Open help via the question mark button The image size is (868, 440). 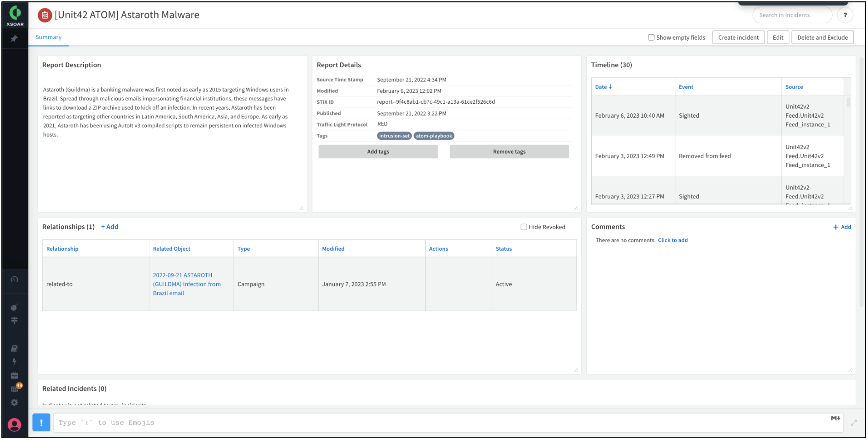[x=845, y=15]
